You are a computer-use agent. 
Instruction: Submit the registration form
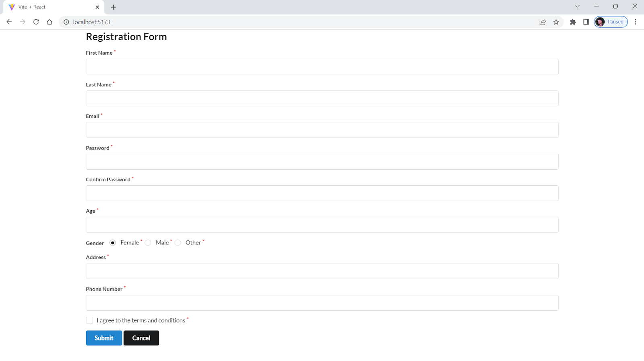click(104, 338)
